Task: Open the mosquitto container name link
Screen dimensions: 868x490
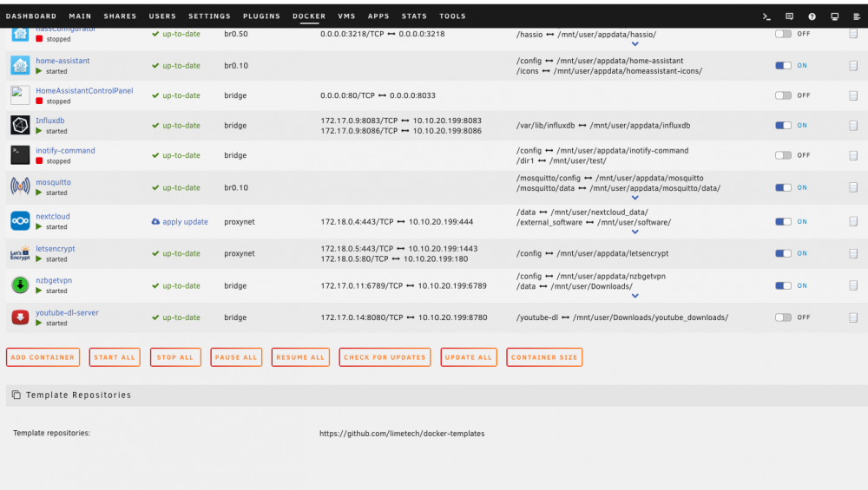Action: click(53, 182)
